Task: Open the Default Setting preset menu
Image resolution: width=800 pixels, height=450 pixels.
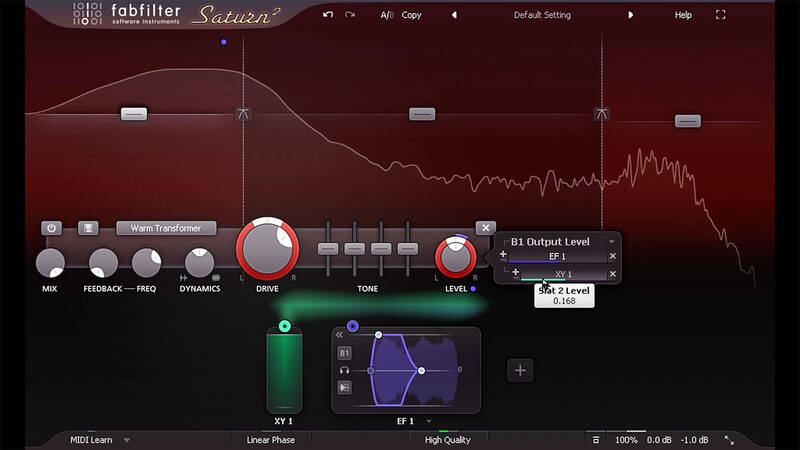Action: [541, 15]
